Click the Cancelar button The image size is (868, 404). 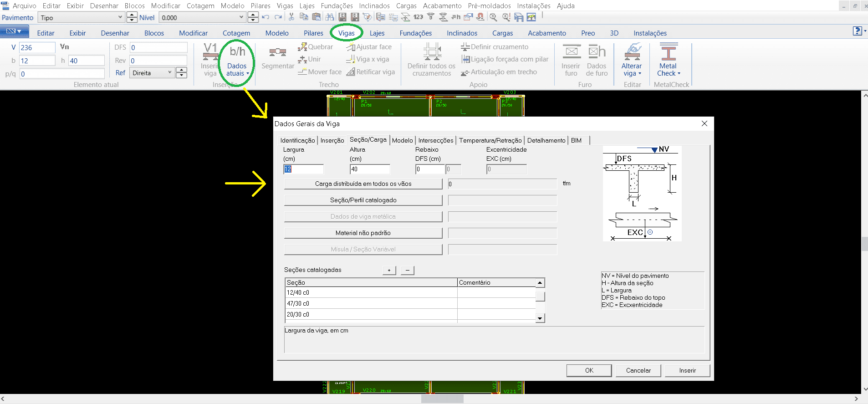(x=638, y=370)
